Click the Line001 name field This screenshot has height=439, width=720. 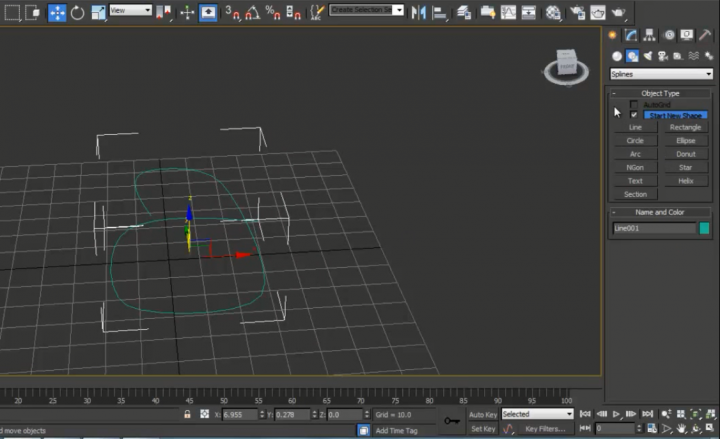654,228
